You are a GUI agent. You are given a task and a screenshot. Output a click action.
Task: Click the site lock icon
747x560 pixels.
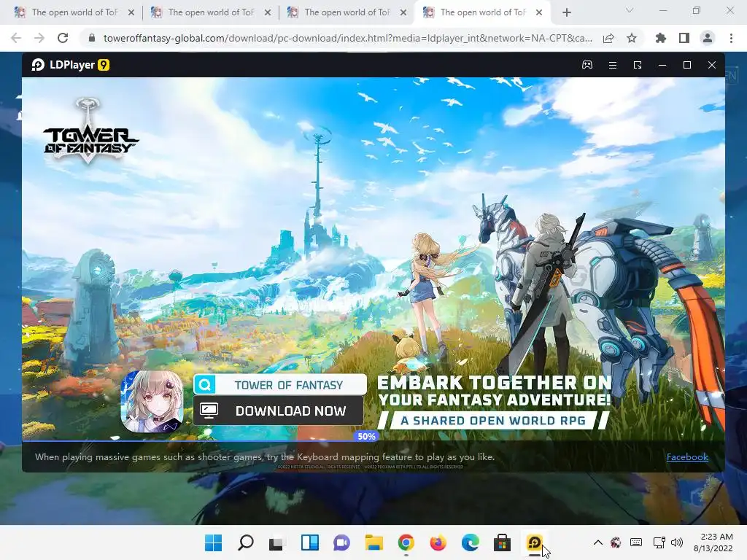pyautogui.click(x=92, y=38)
